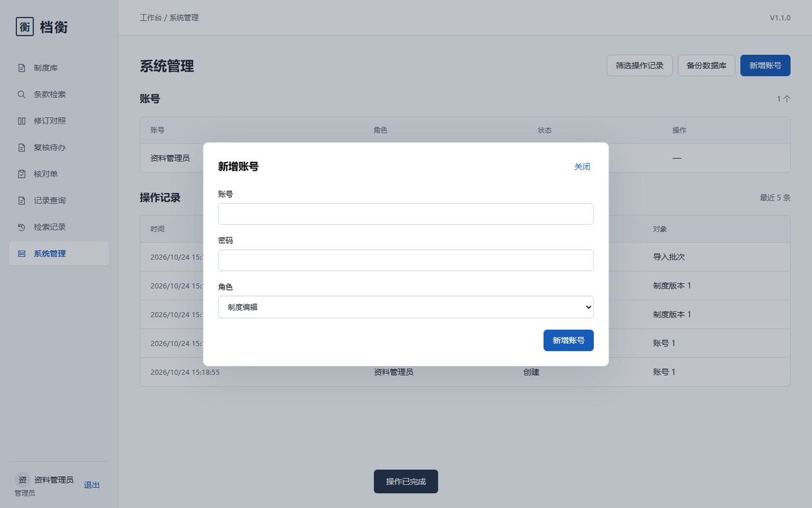The height and width of the screenshot is (508, 812).
Task: Click 导入批次 cell in 操作记录
Action: (x=669, y=257)
